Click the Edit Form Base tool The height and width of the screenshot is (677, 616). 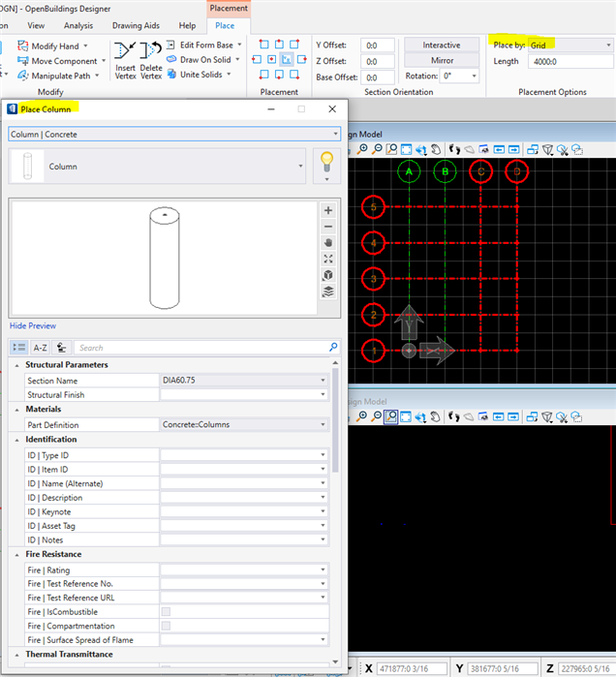pos(204,45)
